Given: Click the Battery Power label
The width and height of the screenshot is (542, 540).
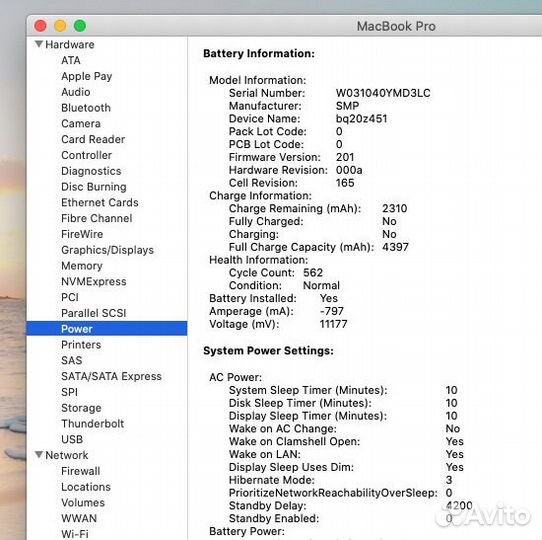Looking at the screenshot, I should coord(247,531).
